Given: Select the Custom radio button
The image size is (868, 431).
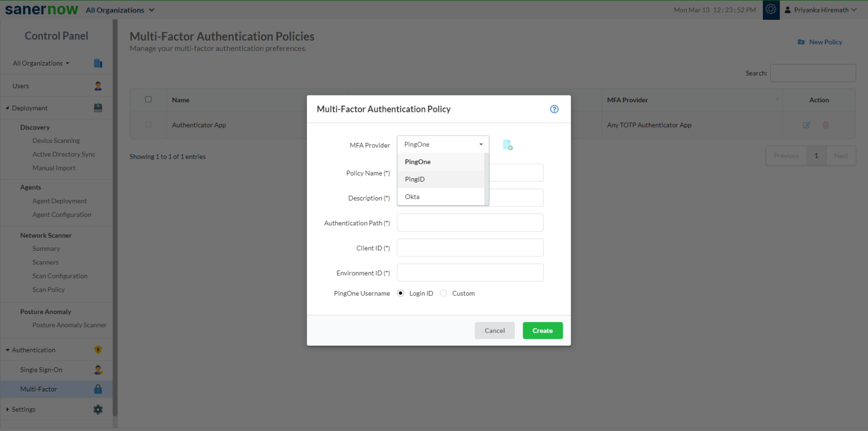Looking at the screenshot, I should point(444,293).
